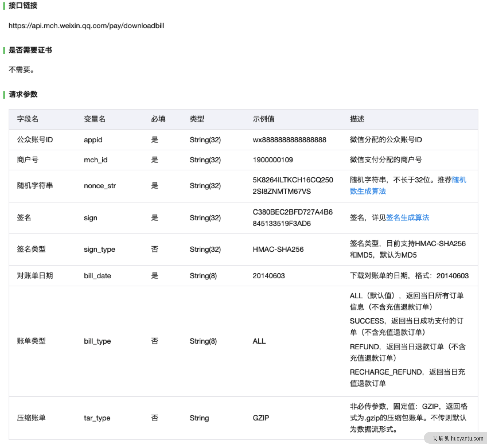The width and height of the screenshot is (487, 448).
Task: Click the 签名类型 field name cell
Action: pos(31,249)
